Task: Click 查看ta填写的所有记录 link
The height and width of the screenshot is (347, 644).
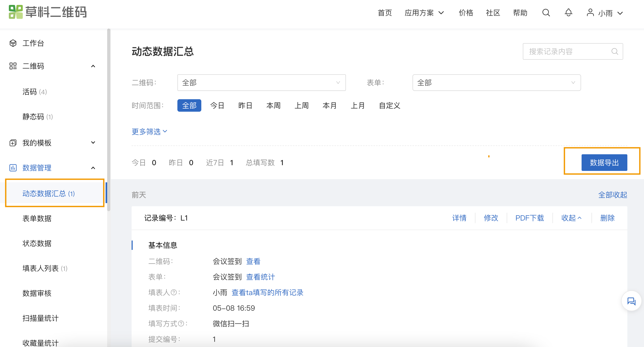Action: click(267, 292)
